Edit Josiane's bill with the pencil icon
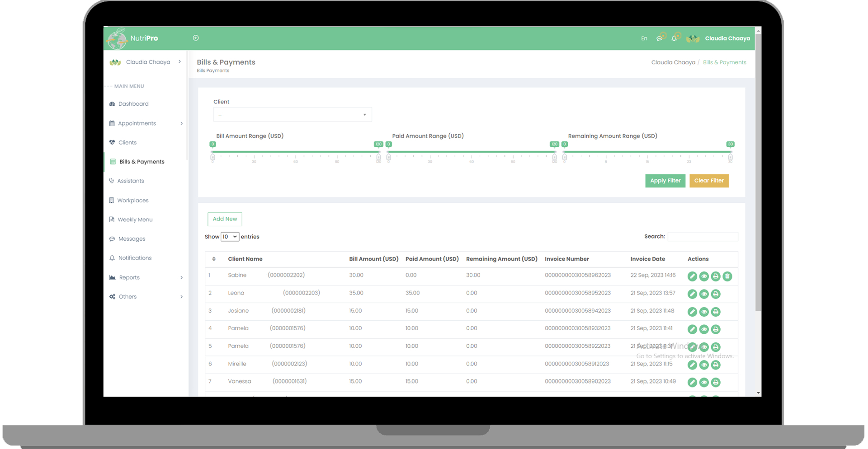 click(692, 312)
